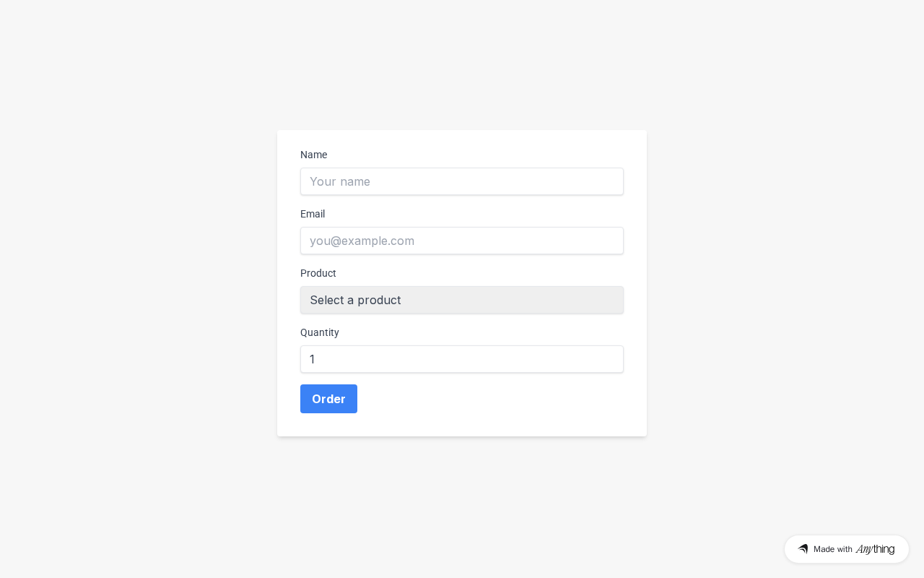Click the Quantity number field
Screen dimensions: 924x578
point(462,359)
